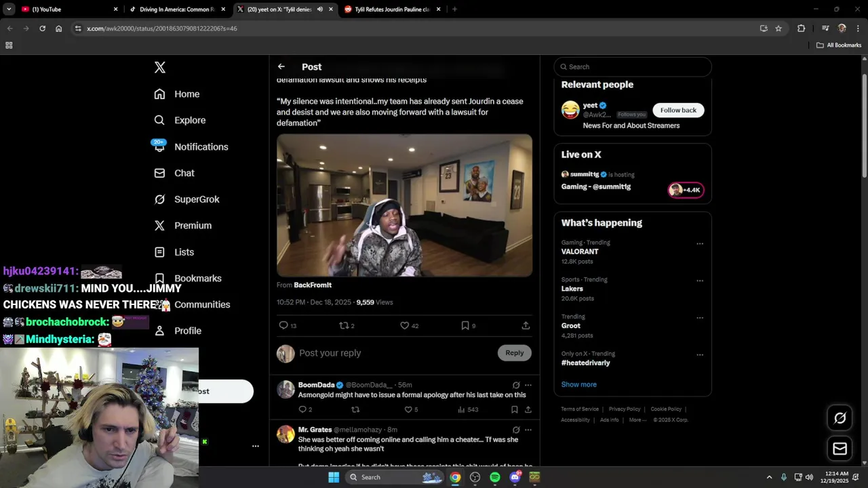Switch to Tylil Refutes Jourdin Pauline tab

click(x=393, y=9)
